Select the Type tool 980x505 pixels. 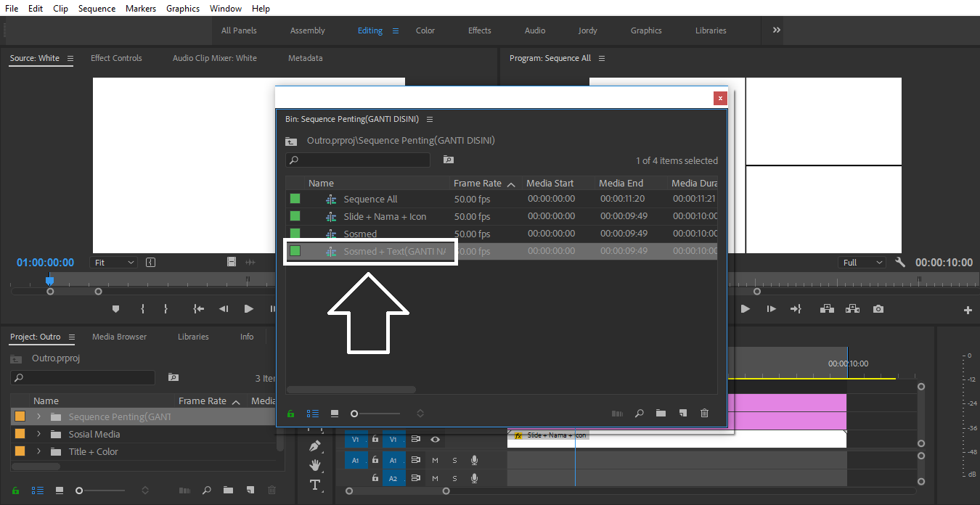314,485
